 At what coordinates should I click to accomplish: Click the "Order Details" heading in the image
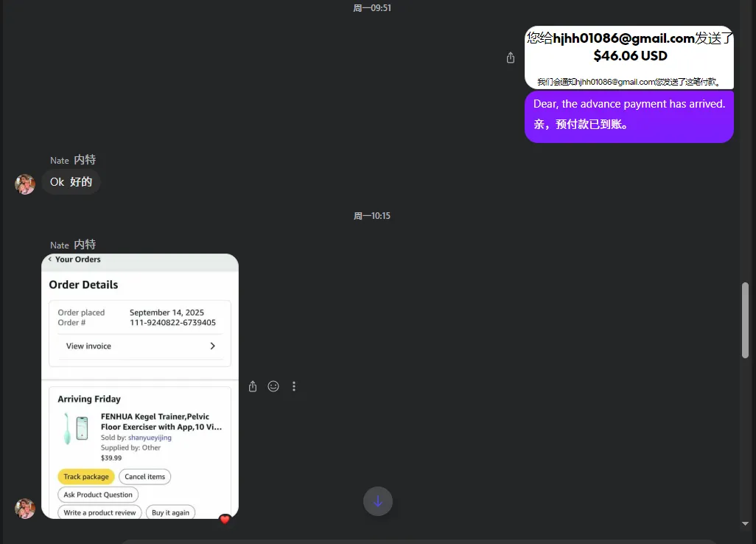[x=83, y=285]
